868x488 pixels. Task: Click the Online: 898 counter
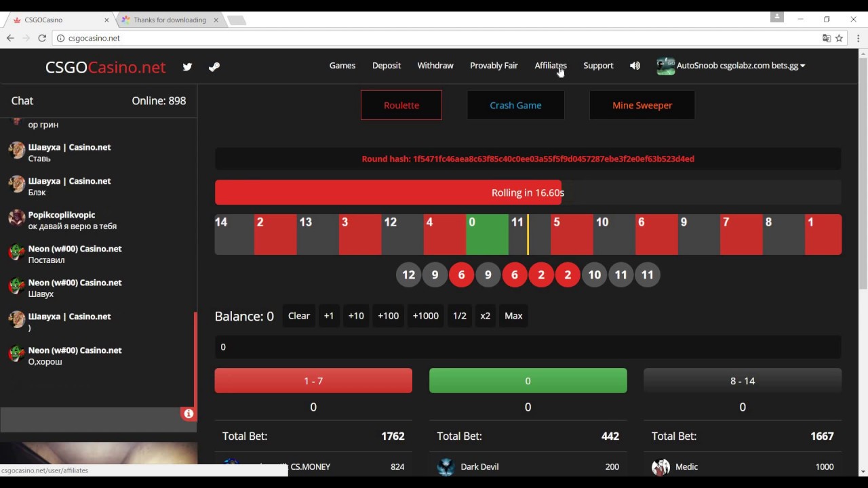[x=159, y=100]
